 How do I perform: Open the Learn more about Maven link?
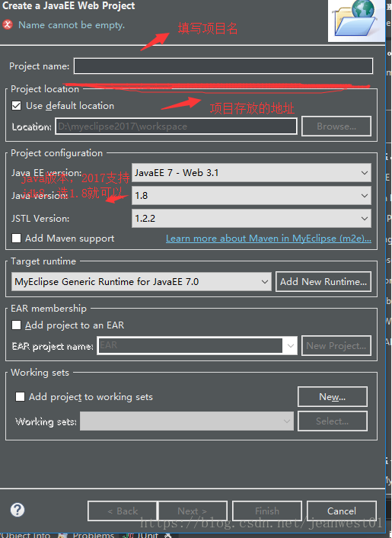[268, 238]
